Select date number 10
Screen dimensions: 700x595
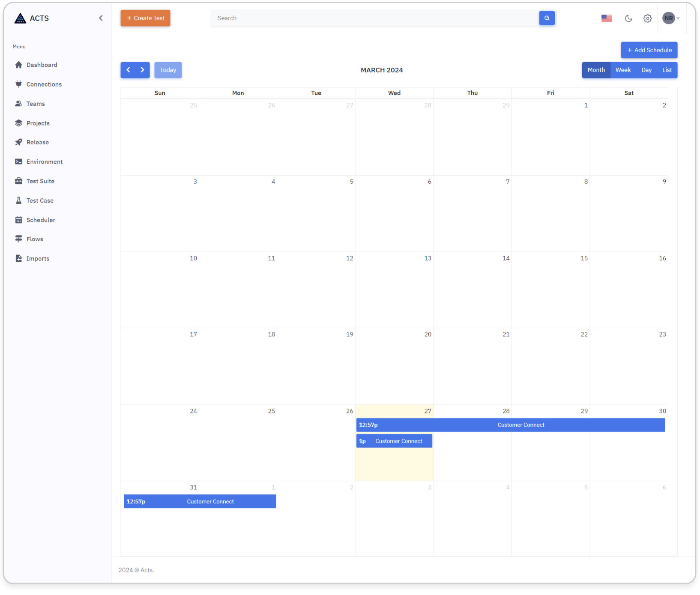pos(193,258)
